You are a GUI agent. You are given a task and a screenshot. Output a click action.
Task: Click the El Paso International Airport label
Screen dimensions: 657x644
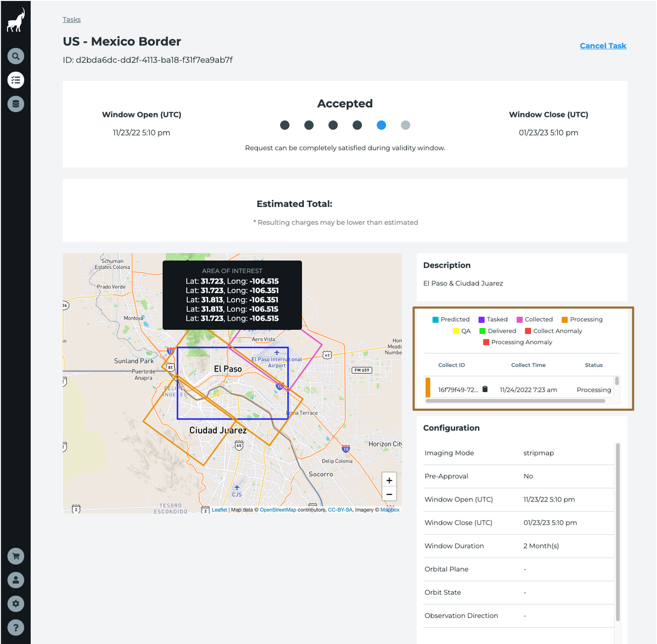277,362
